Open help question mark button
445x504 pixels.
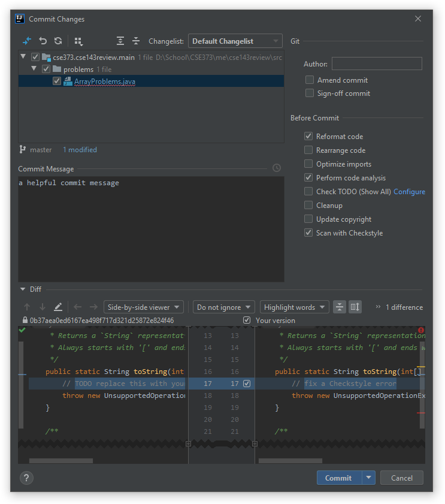pyautogui.click(x=26, y=478)
